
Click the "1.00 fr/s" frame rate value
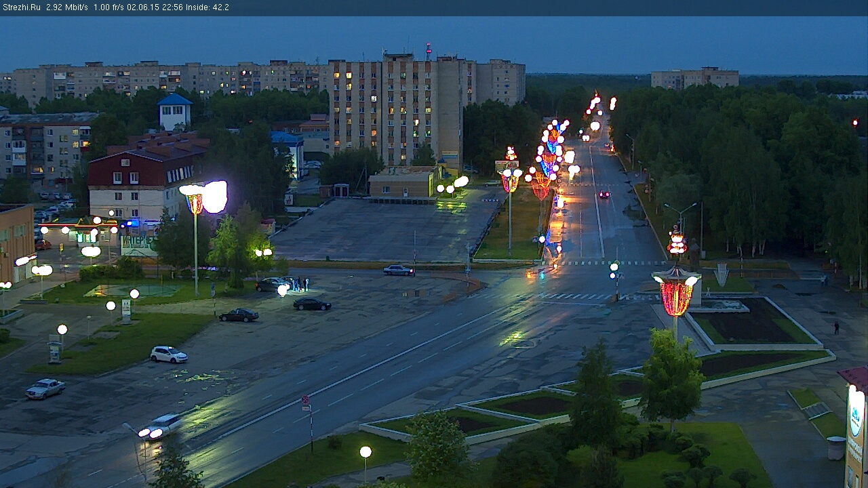pos(109,7)
